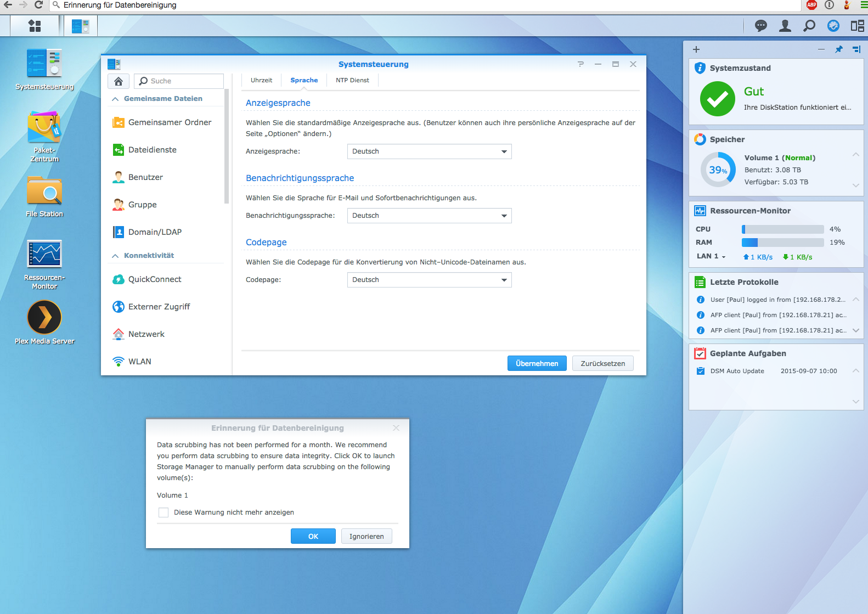Viewport: 868px width, 614px height.
Task: Pin the widget panel with pushpin icon
Action: 838,49
